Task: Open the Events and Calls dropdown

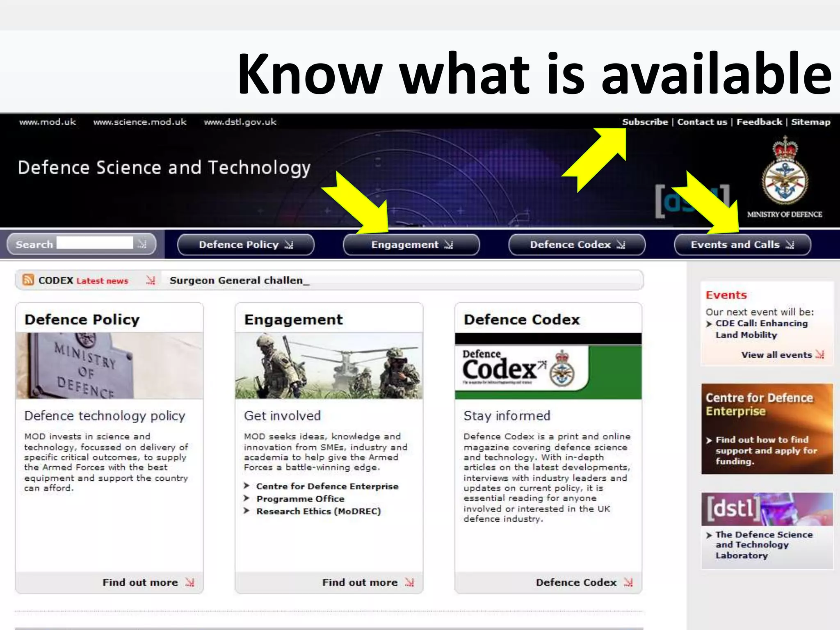Action: 742,244
